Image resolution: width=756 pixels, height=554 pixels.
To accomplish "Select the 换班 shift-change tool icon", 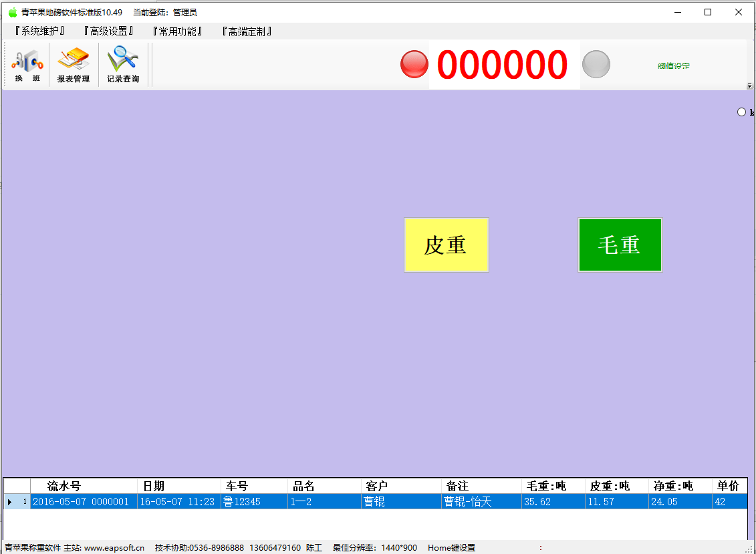I will (27, 64).
